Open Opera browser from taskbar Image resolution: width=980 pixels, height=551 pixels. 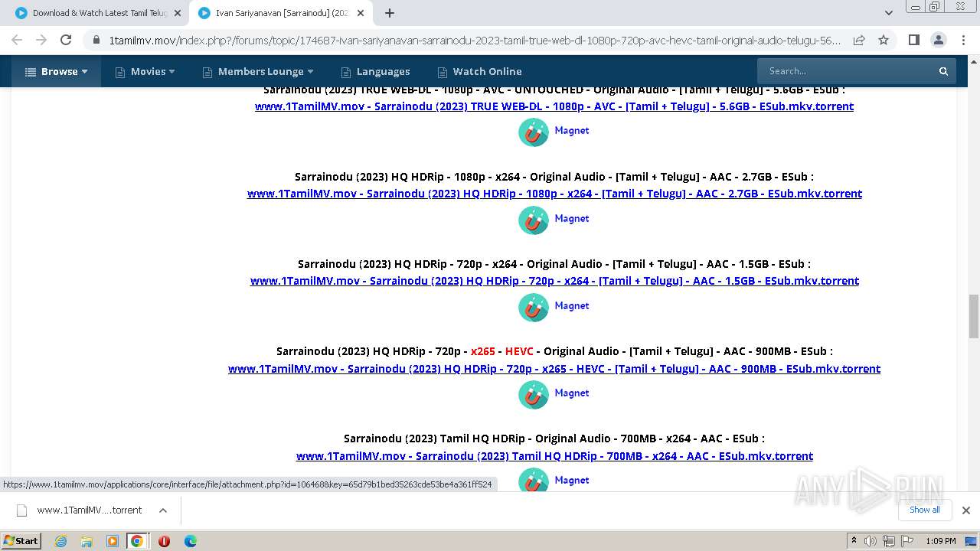point(164,541)
